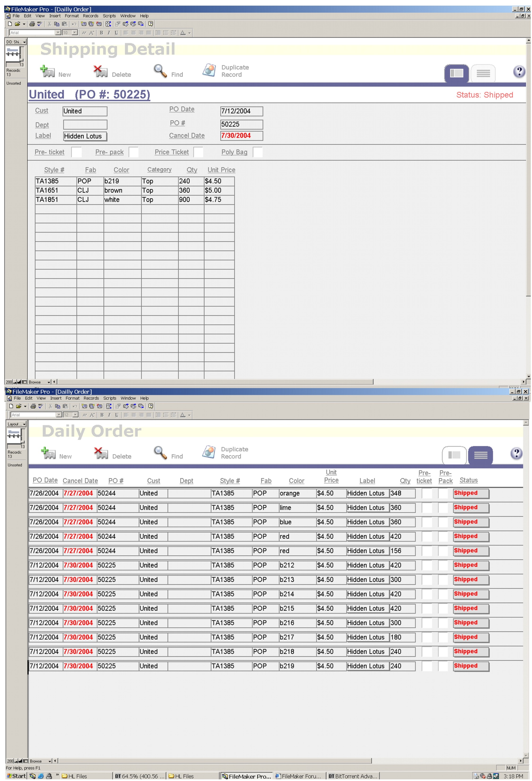Open font size 12 dropdown in Daily Order window

(76, 415)
